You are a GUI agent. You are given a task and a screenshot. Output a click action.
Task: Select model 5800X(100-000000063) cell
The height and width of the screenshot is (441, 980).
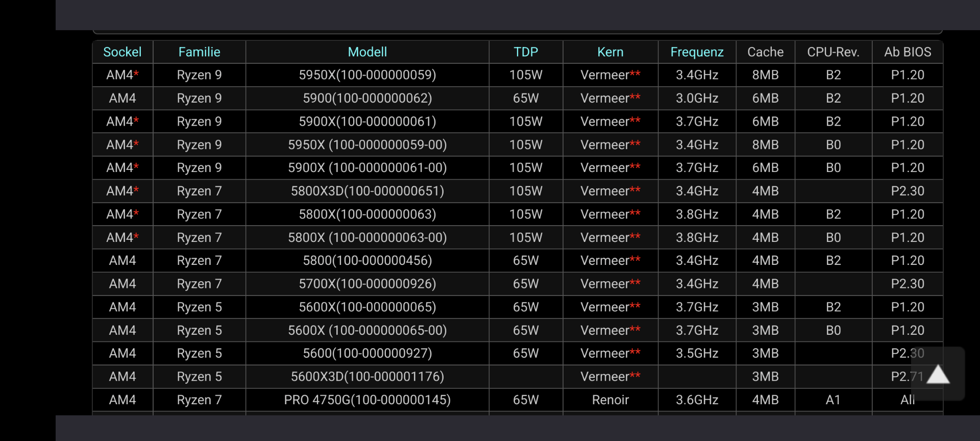[367, 214]
